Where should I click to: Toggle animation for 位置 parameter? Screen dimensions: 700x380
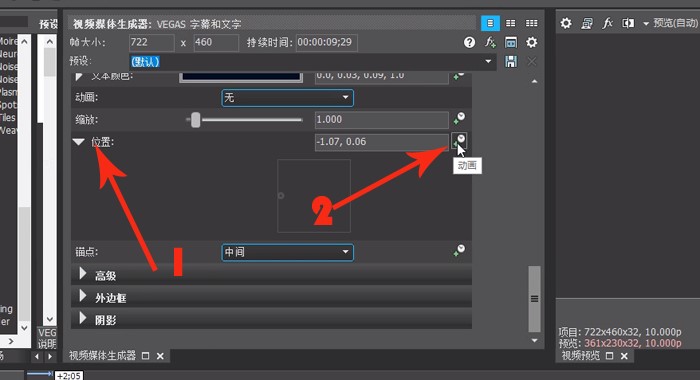click(x=459, y=141)
